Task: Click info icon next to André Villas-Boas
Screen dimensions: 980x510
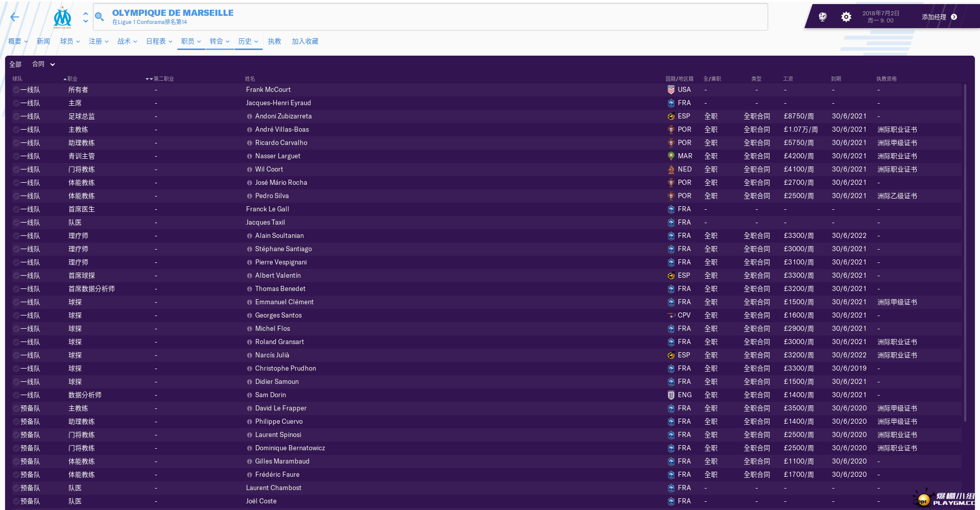Action: 250,130
